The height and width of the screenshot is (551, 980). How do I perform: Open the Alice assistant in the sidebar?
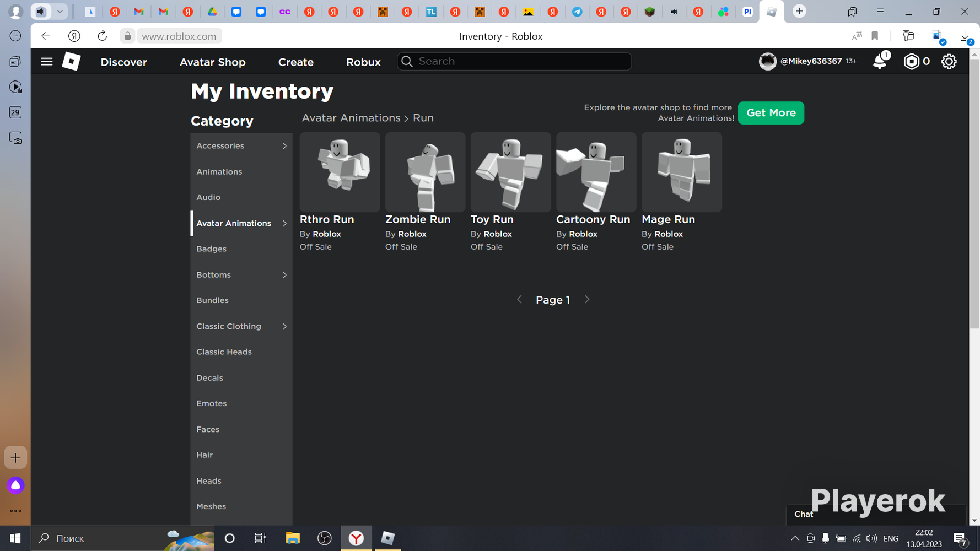pyautogui.click(x=15, y=485)
